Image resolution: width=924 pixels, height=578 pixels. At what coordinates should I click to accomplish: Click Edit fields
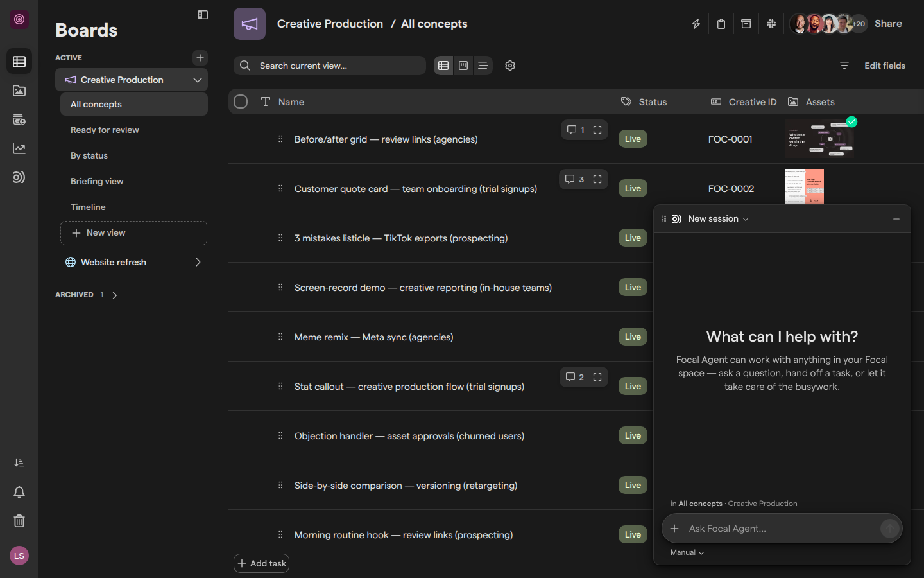(x=885, y=66)
